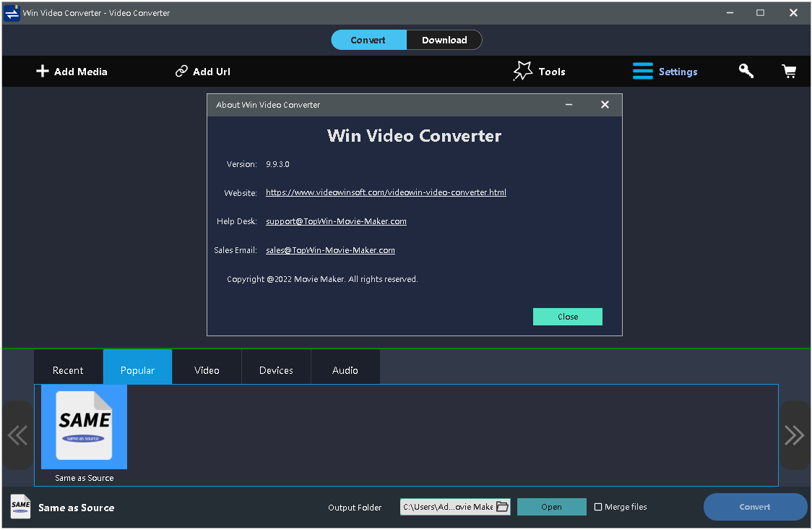Image resolution: width=812 pixels, height=530 pixels.
Task: Open the Audio formats tab
Action: [345, 367]
